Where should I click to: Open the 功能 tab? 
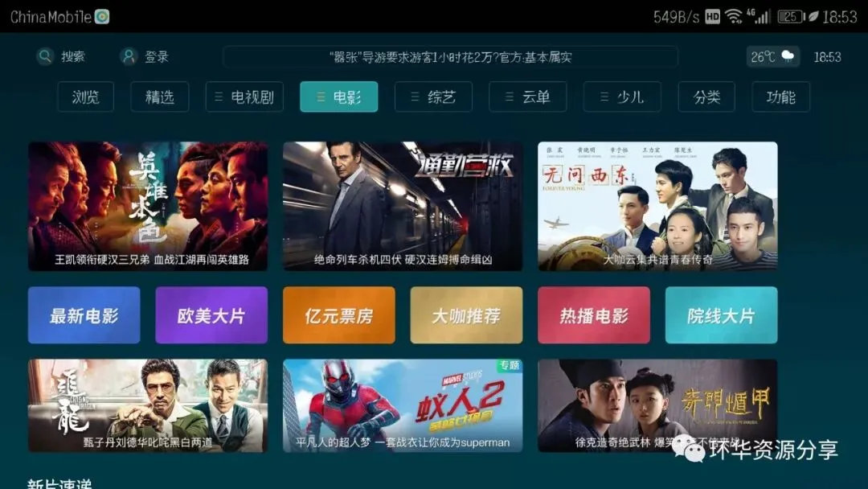coord(780,97)
